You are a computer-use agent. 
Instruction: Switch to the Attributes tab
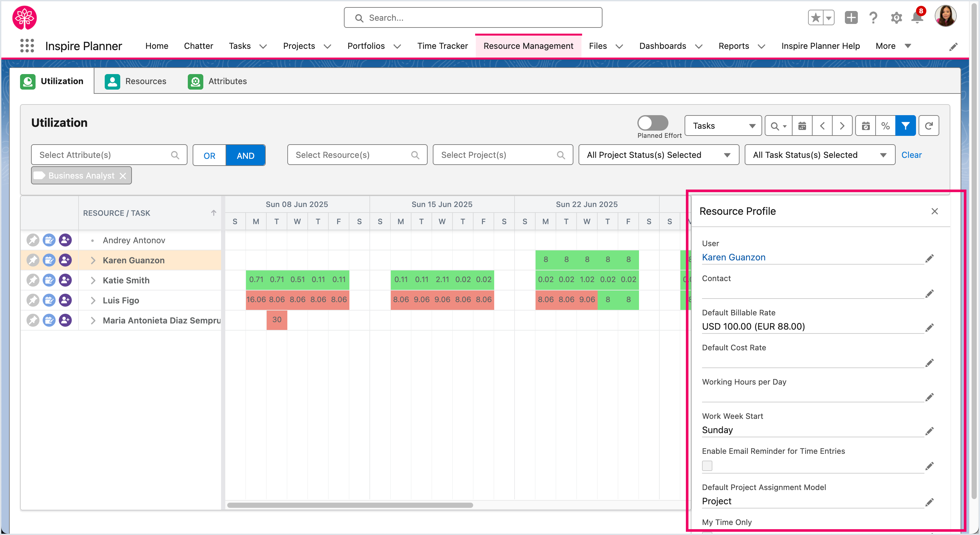tap(217, 81)
